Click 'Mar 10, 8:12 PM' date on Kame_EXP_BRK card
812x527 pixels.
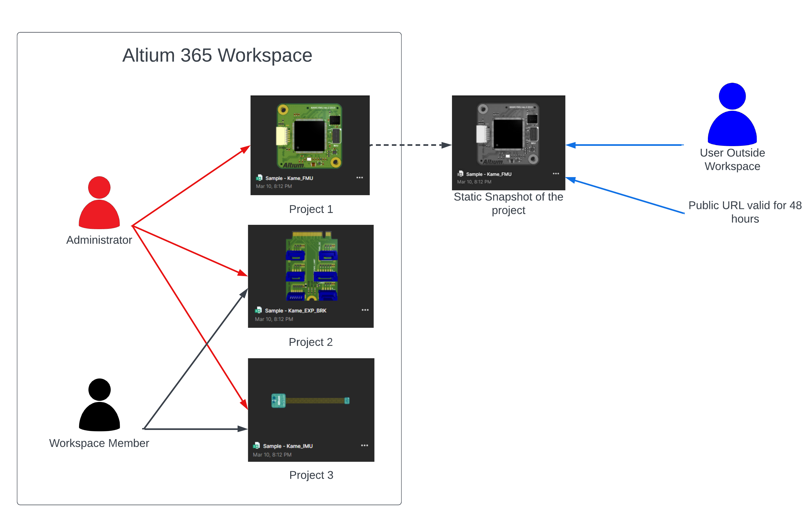(274, 319)
